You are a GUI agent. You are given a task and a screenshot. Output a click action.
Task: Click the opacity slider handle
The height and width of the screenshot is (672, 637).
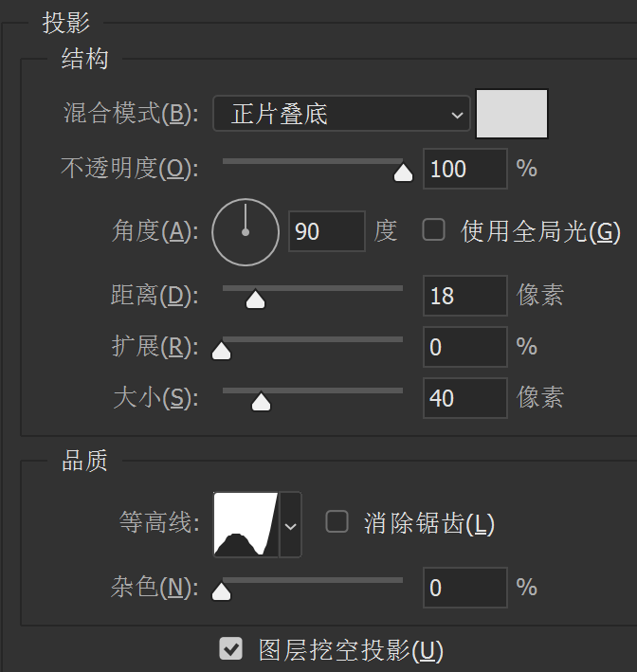click(x=403, y=172)
